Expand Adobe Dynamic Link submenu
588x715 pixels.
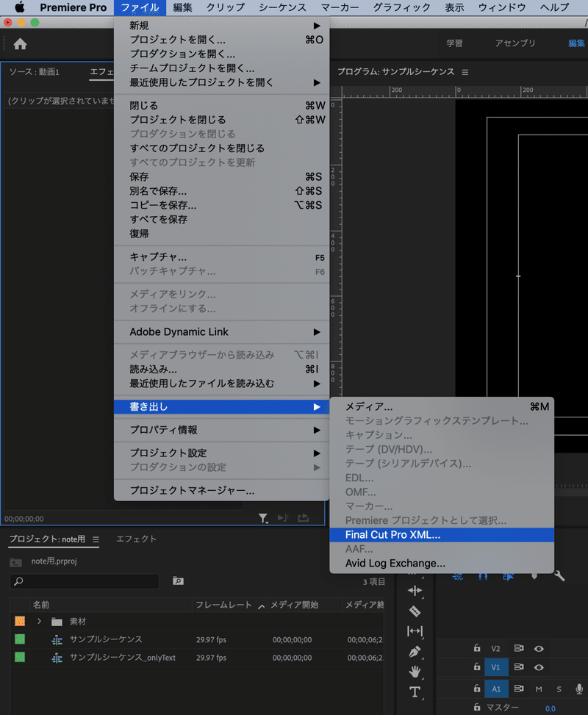[x=317, y=332]
